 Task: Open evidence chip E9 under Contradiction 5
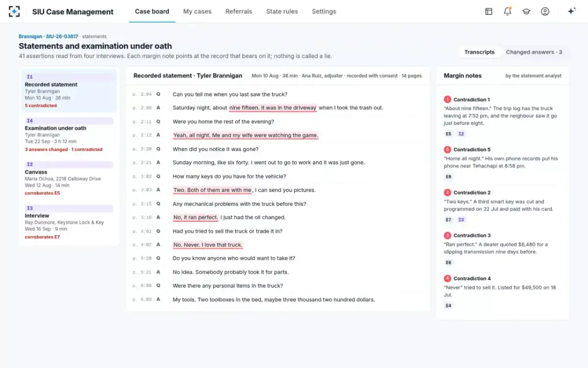click(x=448, y=177)
